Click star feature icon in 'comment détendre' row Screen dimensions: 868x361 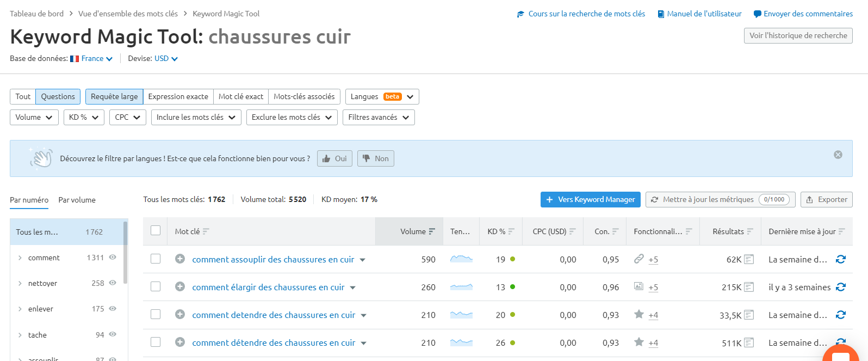pyautogui.click(x=639, y=342)
